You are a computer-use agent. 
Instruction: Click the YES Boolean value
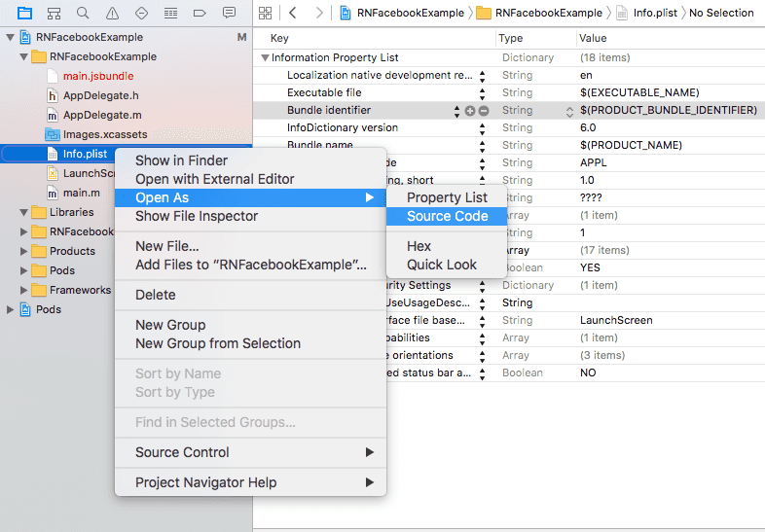[590, 267]
